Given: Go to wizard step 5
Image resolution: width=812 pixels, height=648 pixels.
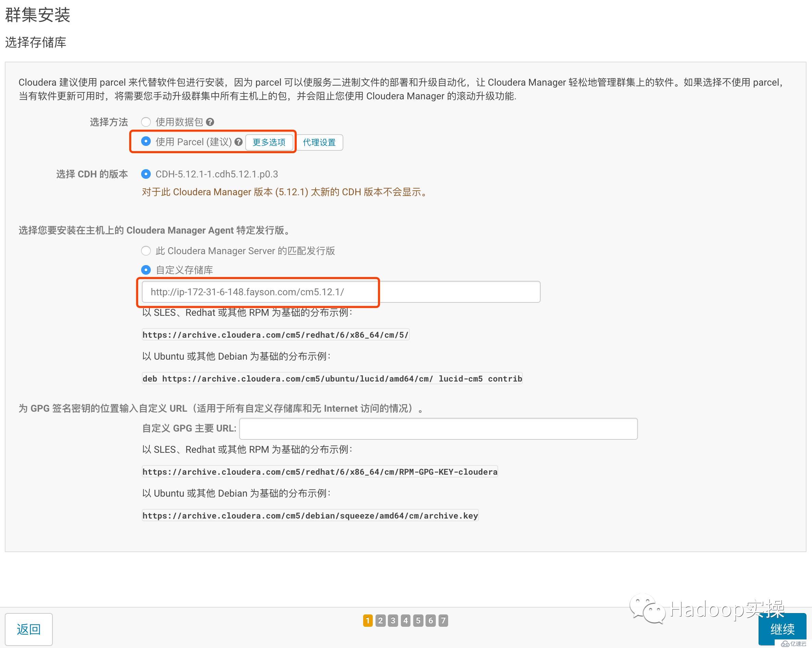Looking at the screenshot, I should coord(418,621).
